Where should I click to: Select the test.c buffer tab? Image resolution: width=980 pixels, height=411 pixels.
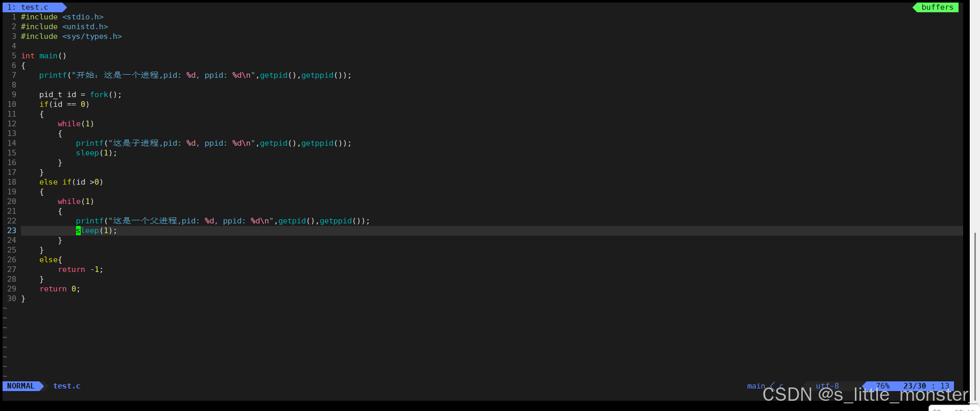click(x=34, y=7)
